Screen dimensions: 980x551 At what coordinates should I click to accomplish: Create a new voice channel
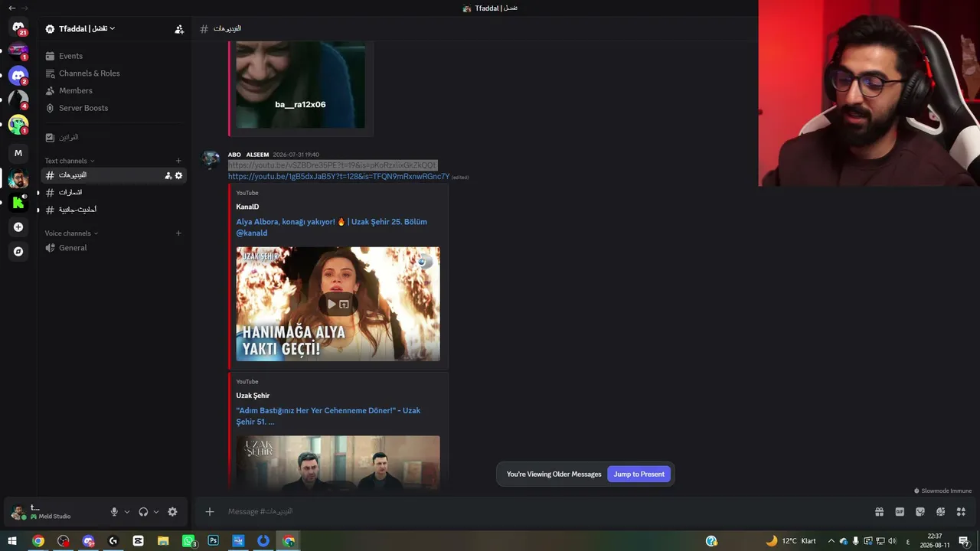[x=178, y=233]
